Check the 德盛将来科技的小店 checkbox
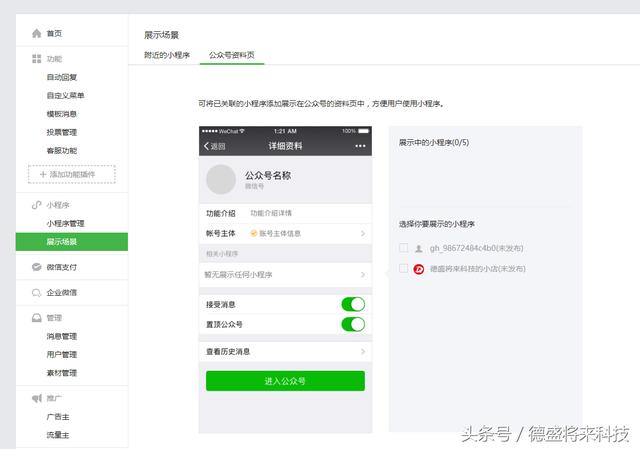 403,268
